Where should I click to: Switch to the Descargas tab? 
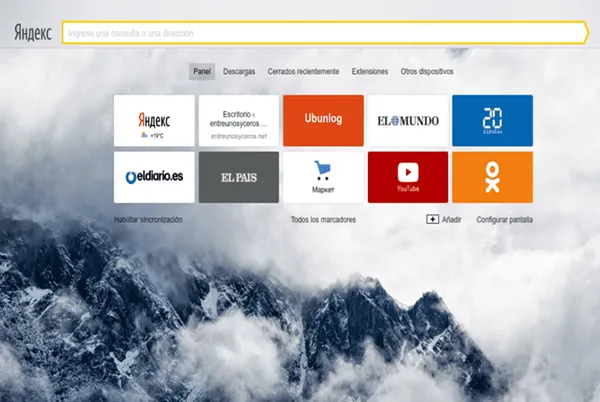tap(239, 72)
